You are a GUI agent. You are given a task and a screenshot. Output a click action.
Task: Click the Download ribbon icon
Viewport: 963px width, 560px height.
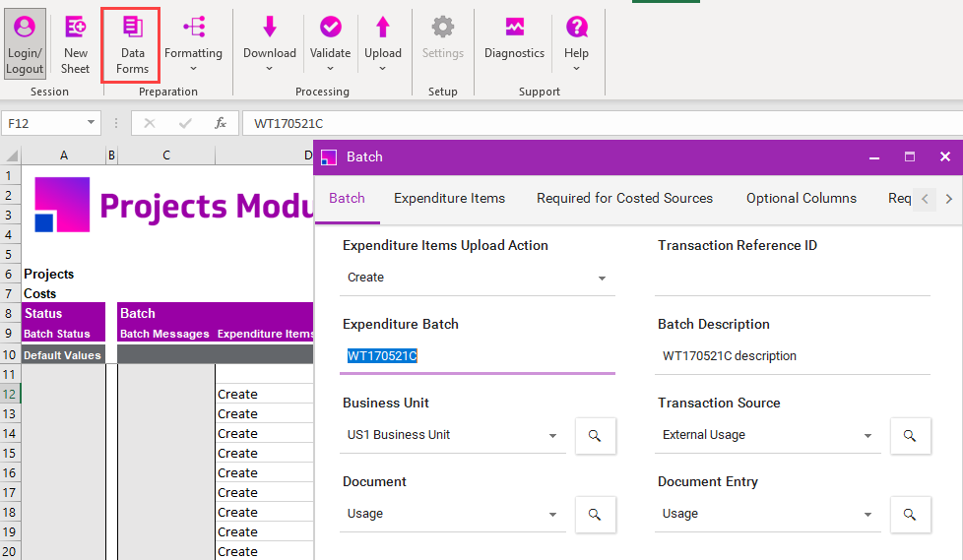270,27
